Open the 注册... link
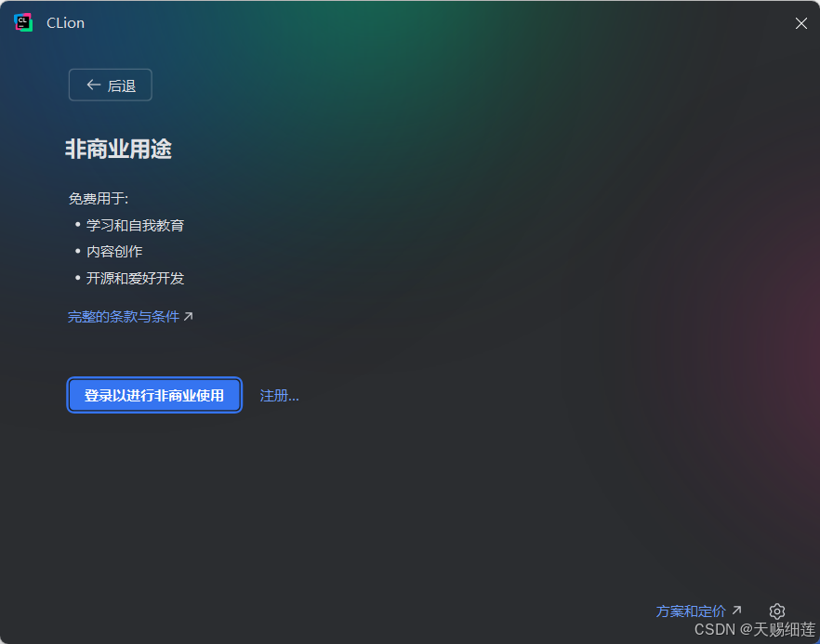This screenshot has width=820, height=644. (280, 396)
